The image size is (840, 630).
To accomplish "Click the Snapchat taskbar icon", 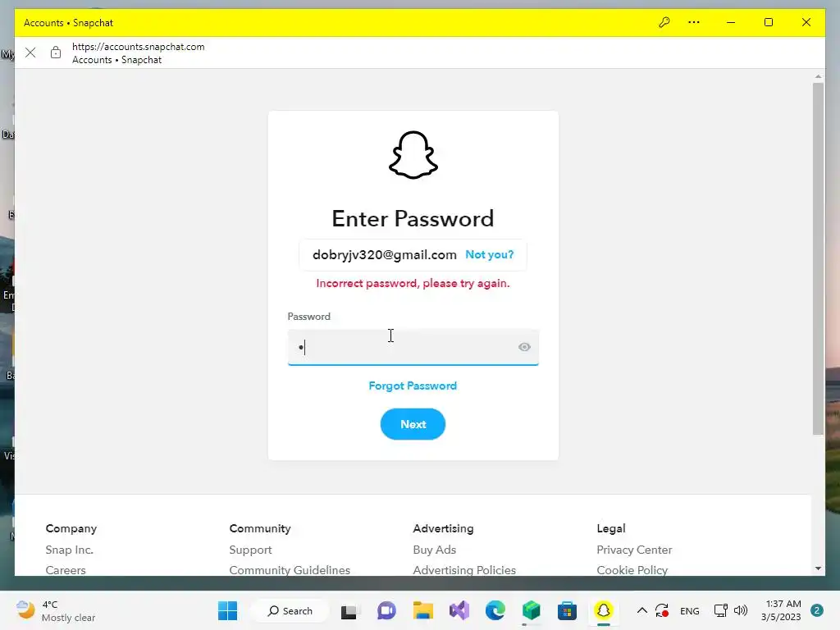I will tap(603, 610).
